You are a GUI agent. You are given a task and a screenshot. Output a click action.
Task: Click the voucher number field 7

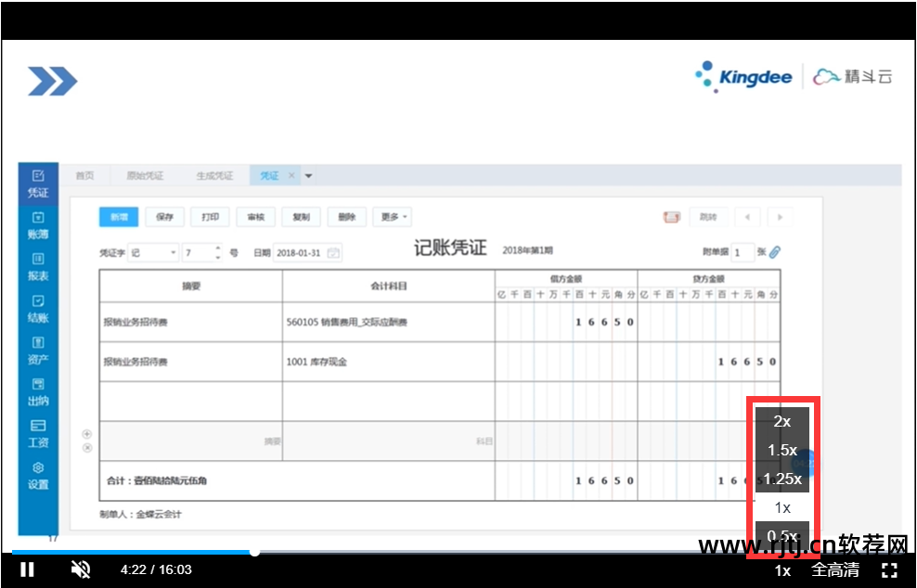pyautogui.click(x=201, y=252)
